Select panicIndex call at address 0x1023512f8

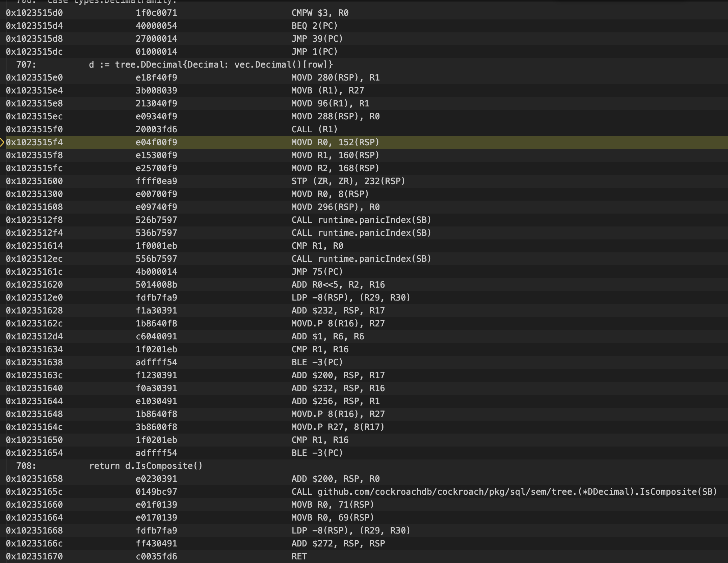point(361,220)
